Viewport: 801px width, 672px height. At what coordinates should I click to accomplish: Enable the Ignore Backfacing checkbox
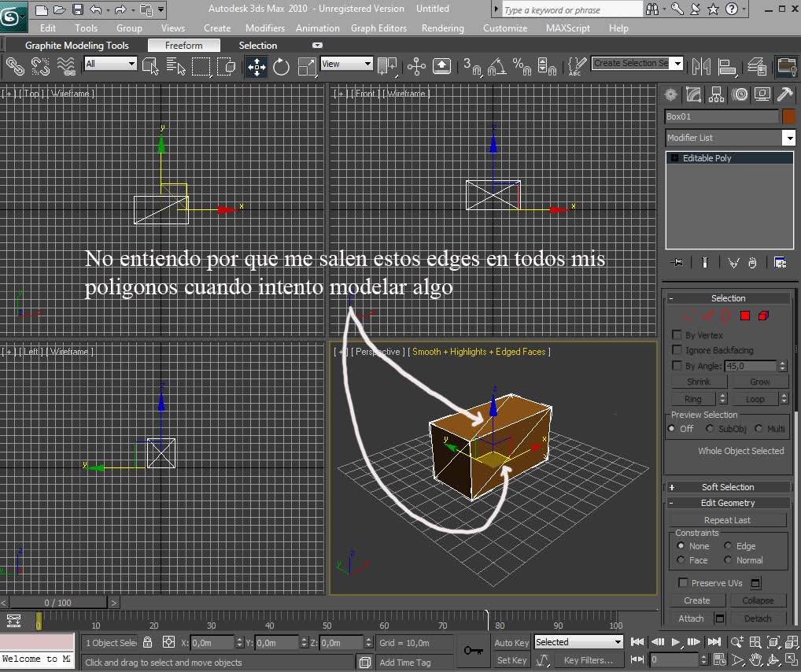point(677,350)
